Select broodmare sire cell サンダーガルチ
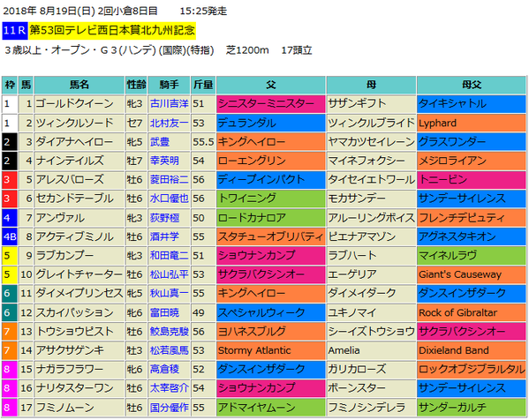 point(472,409)
